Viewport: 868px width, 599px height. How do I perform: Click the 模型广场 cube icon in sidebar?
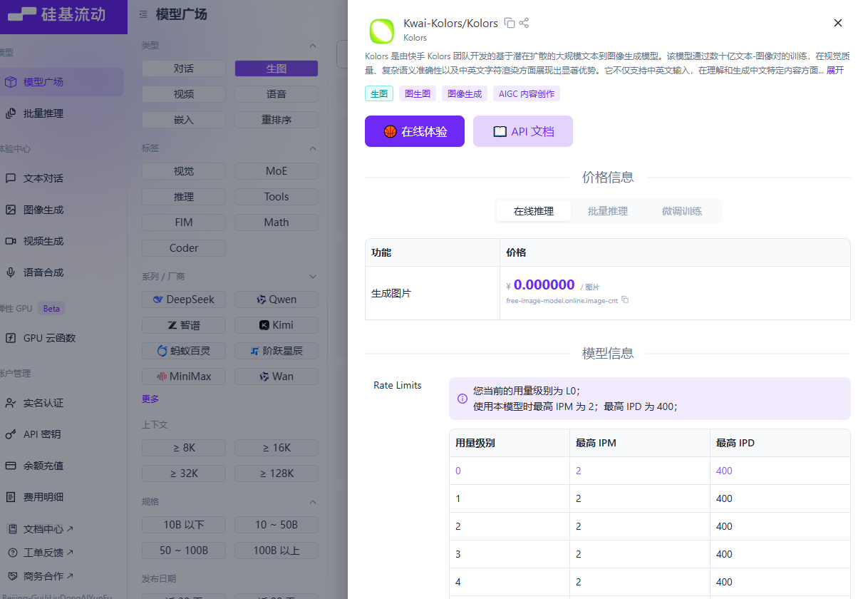11,82
